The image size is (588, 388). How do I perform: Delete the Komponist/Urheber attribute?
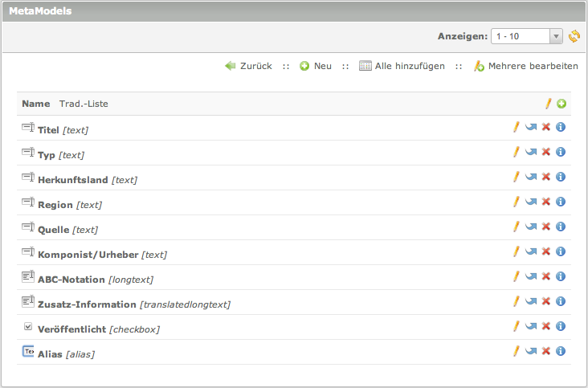[x=546, y=251]
